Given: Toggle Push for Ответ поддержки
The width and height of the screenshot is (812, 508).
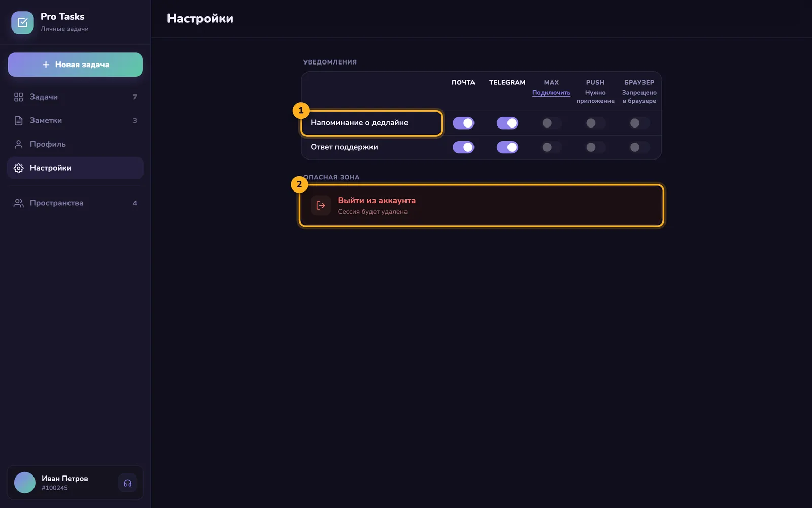Looking at the screenshot, I should 595,147.
